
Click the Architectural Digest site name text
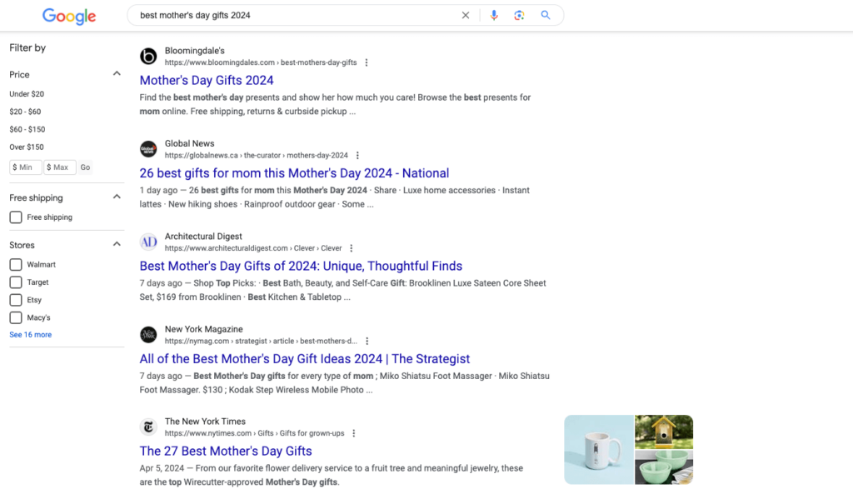(203, 237)
